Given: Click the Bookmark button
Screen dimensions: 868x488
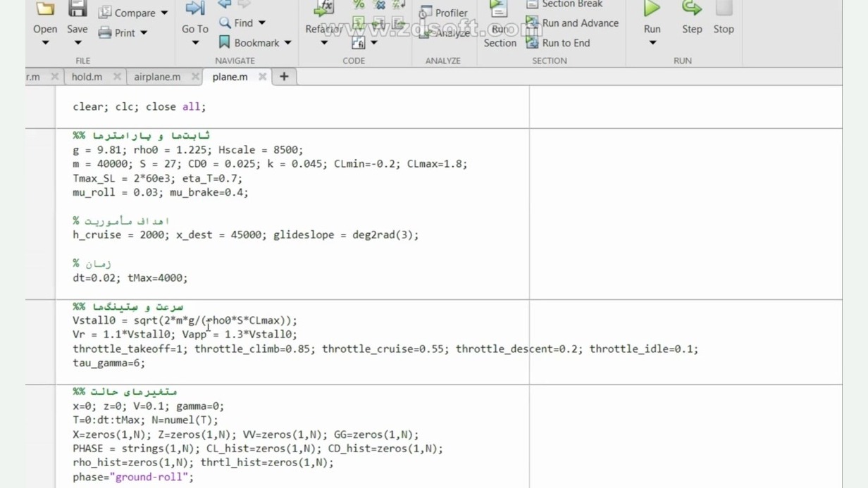Looking at the screenshot, I should tap(249, 43).
